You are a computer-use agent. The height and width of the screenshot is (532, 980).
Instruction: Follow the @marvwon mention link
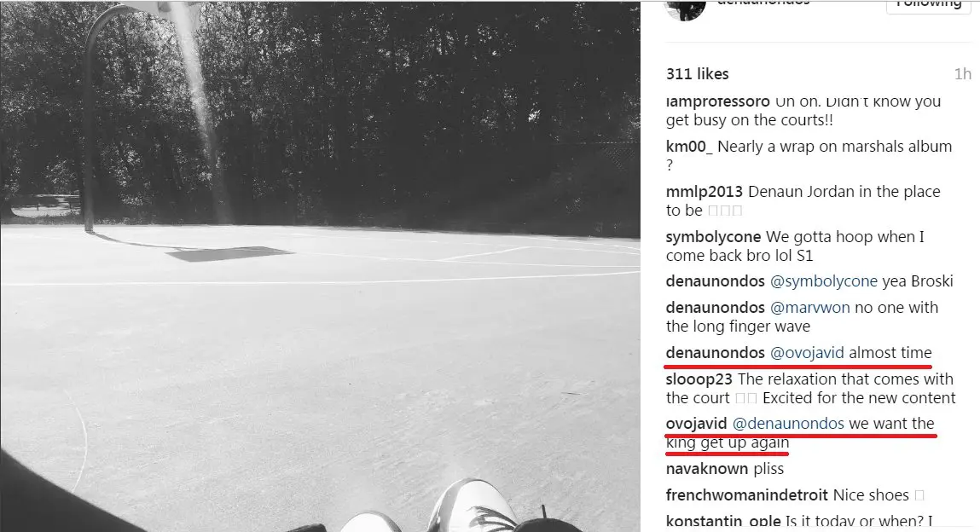809,308
